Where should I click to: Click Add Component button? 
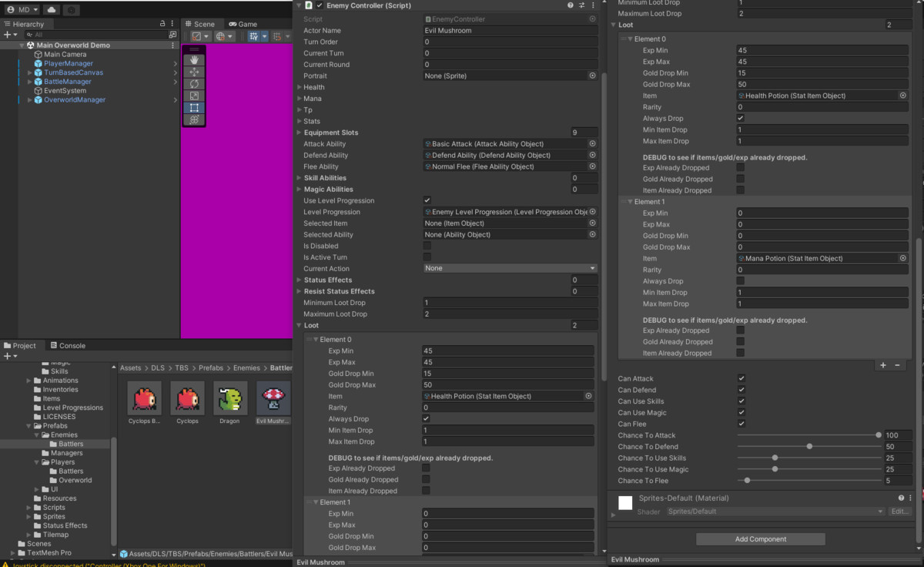click(761, 539)
